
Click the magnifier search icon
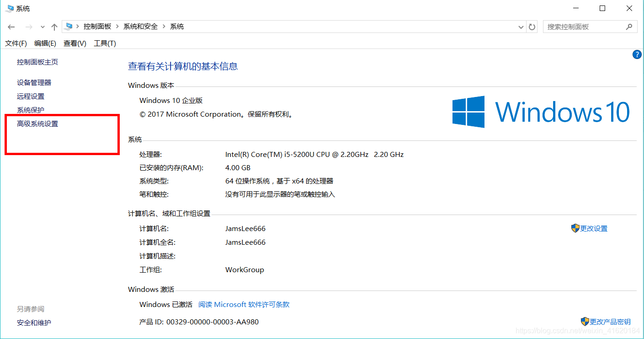[629, 27]
